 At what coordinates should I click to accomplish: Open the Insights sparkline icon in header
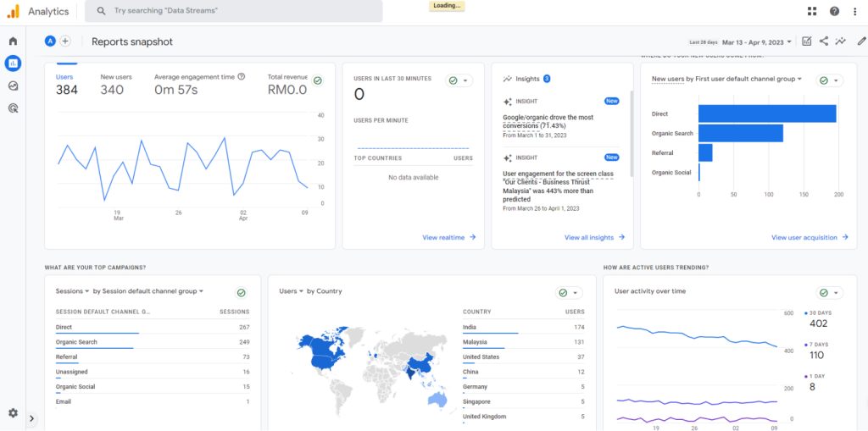[x=841, y=41]
